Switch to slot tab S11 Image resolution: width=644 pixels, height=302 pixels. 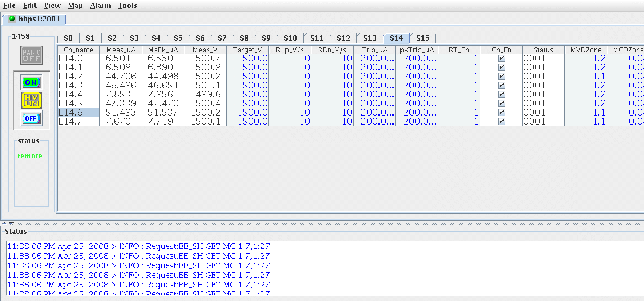pos(317,38)
